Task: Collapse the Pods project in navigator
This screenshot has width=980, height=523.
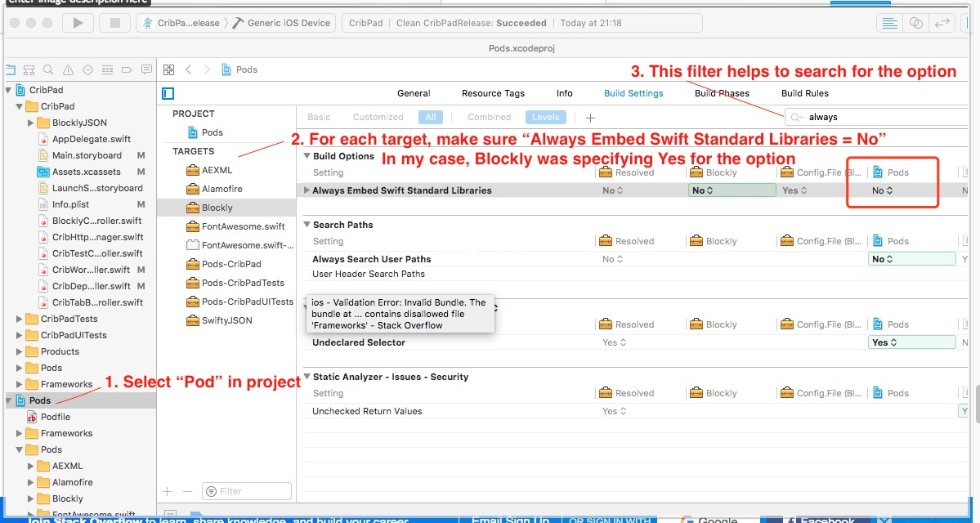Action: (x=7, y=400)
